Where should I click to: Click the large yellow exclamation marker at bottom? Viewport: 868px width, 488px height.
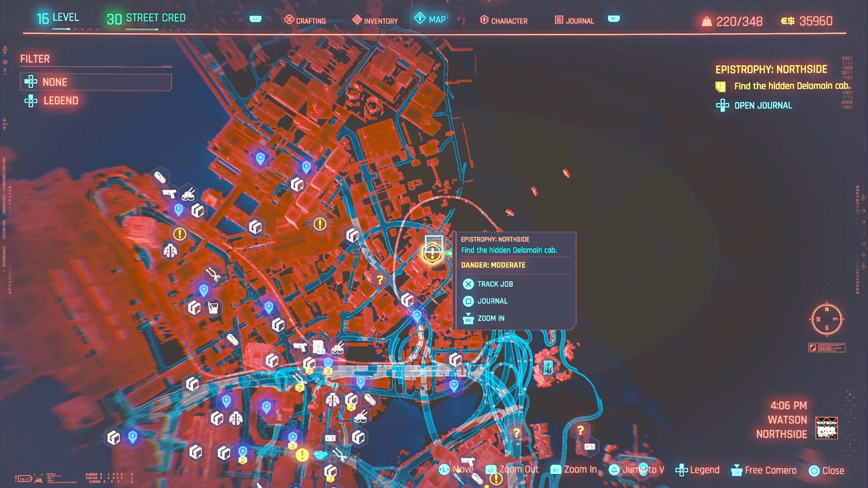pos(302,455)
